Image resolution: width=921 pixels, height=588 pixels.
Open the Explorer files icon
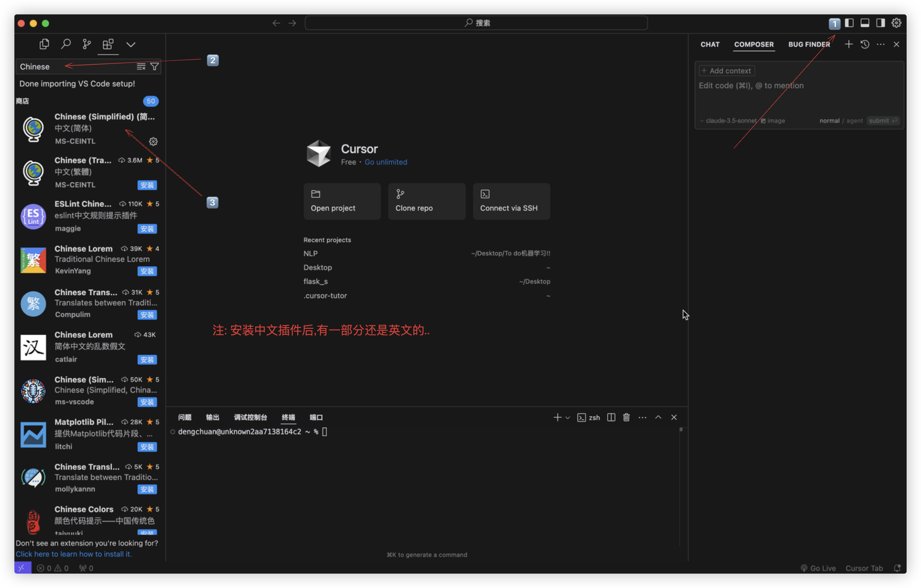pos(44,44)
